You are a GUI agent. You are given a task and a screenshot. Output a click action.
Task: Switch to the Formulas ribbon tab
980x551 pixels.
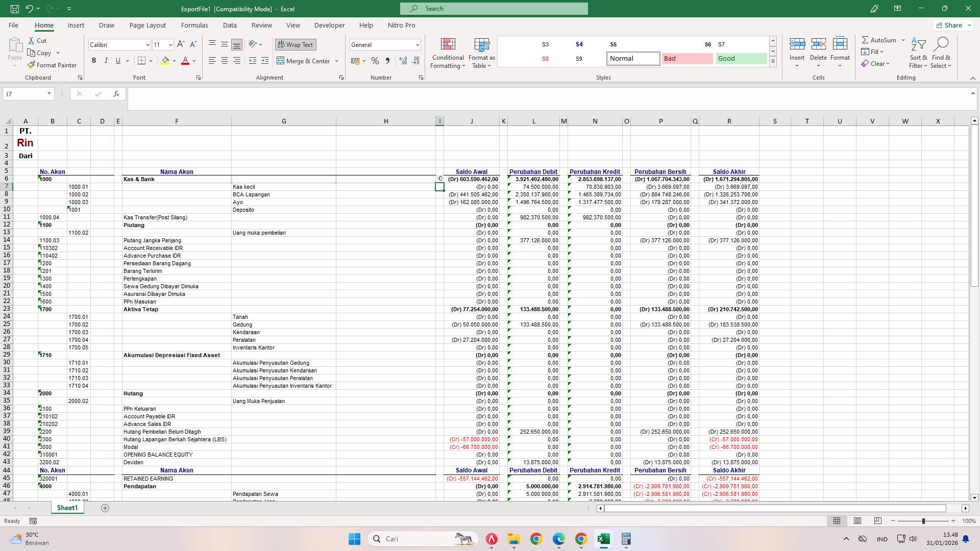coord(194,25)
